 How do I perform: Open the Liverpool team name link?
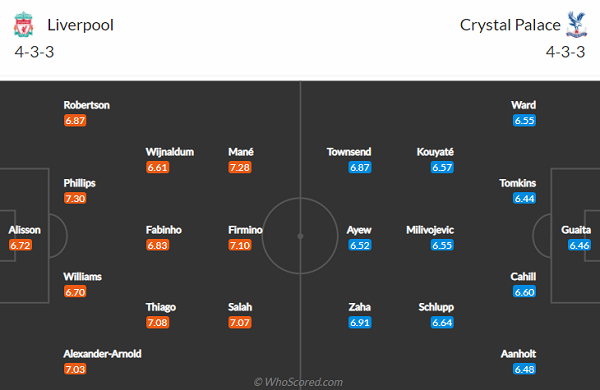pyautogui.click(x=80, y=25)
